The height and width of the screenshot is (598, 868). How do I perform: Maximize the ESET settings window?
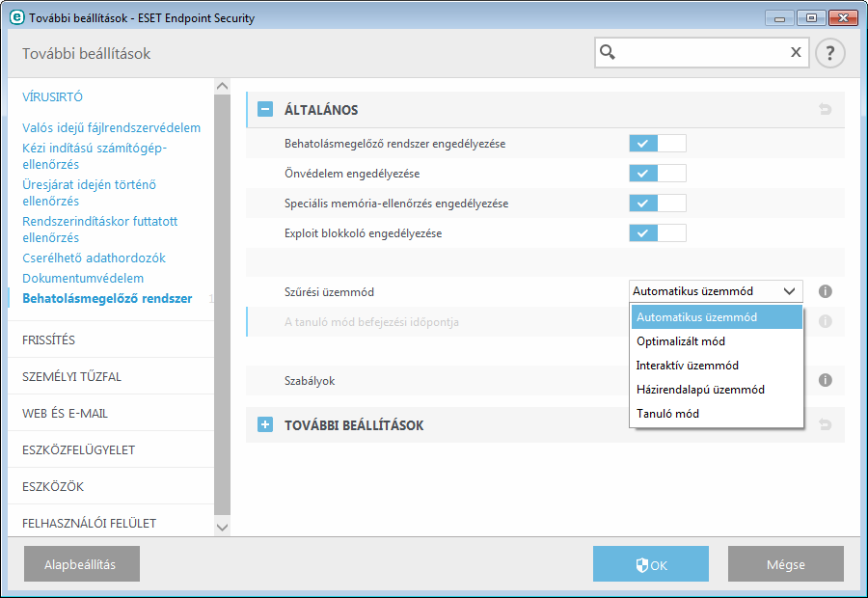811,18
